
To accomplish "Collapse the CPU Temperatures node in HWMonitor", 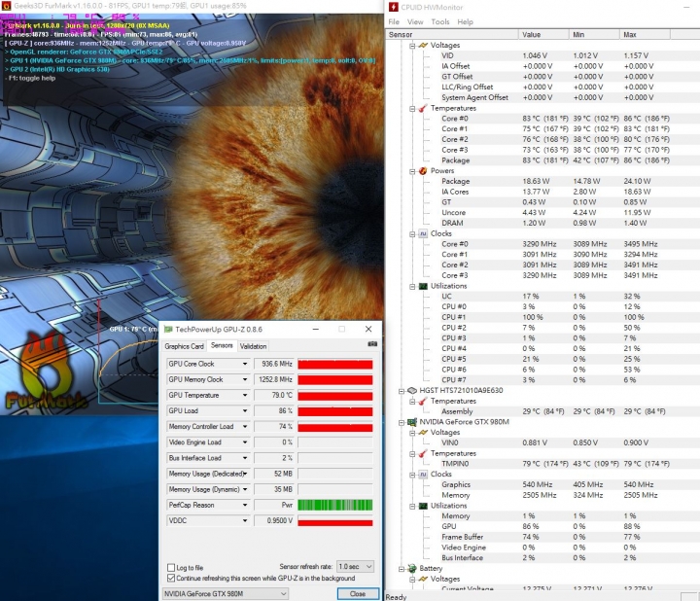I will coord(412,109).
